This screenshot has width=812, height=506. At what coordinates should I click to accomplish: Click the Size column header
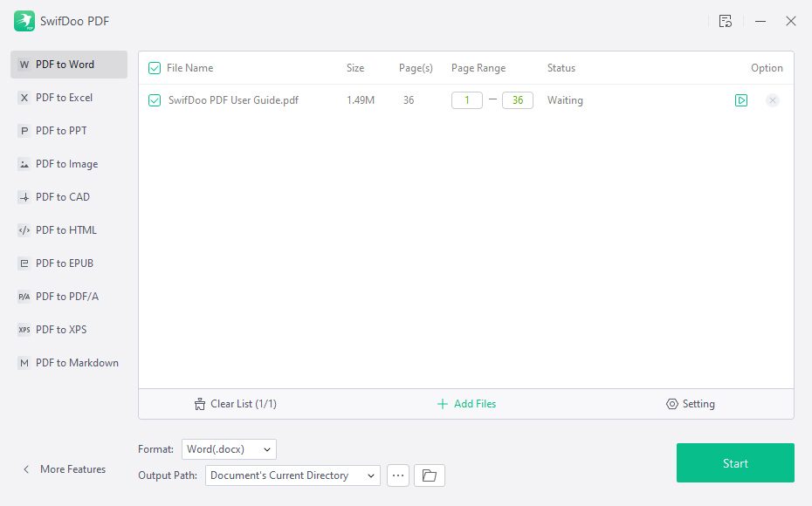pyautogui.click(x=355, y=68)
